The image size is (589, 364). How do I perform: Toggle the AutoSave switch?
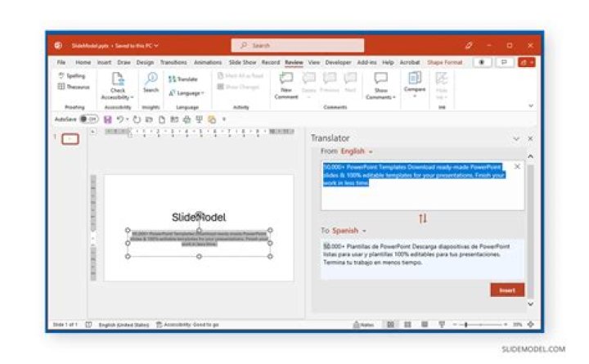click(x=88, y=119)
